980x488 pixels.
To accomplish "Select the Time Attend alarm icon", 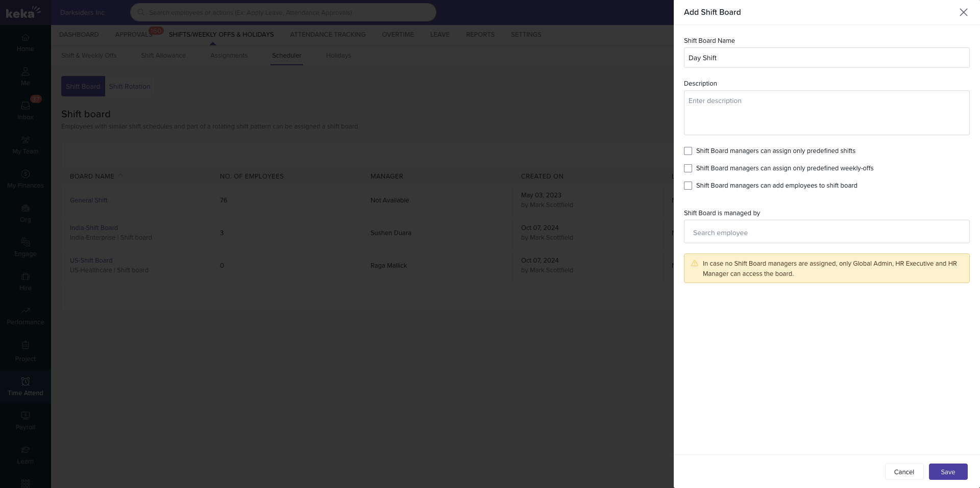I will pyautogui.click(x=25, y=381).
